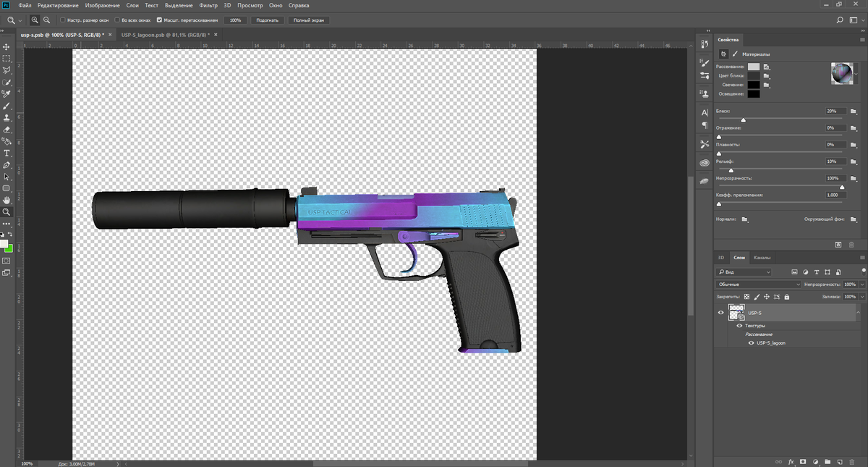Select the Rounded Rectangle shape tool
Viewport: 868px width, 467px height.
click(x=7, y=188)
